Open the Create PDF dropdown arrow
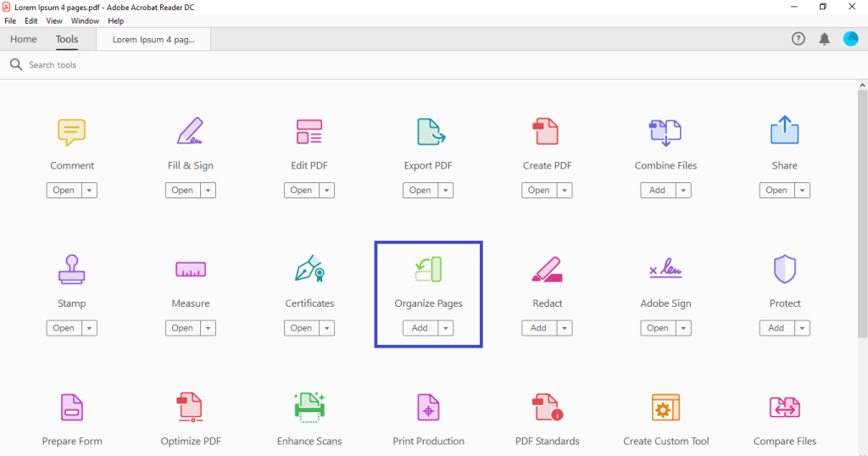The image size is (868, 456). (565, 191)
